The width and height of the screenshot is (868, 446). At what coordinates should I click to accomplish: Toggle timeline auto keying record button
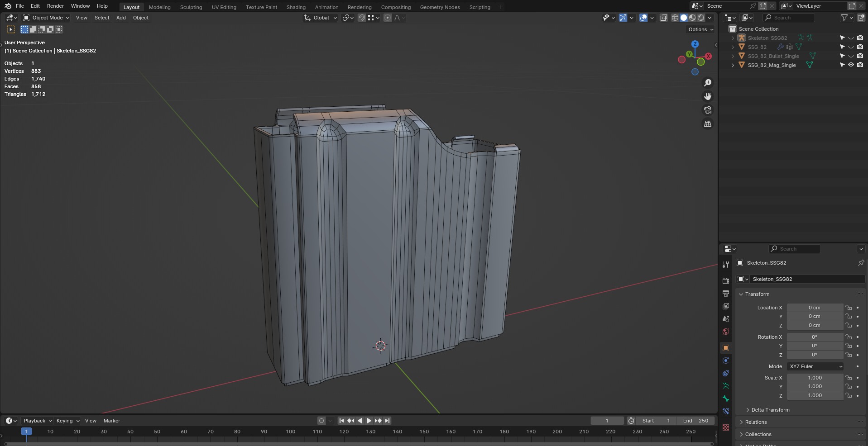coord(321,421)
